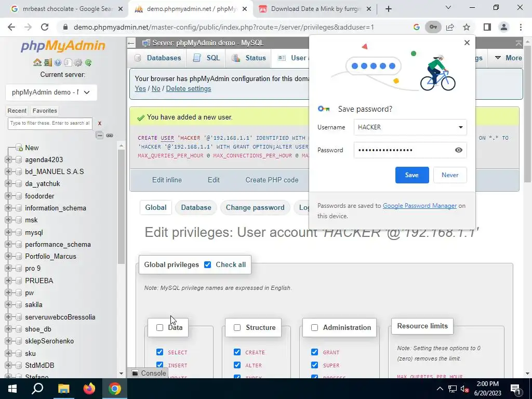Open File Explorer from the taskbar
This screenshot has height=399, width=532.
point(63,389)
